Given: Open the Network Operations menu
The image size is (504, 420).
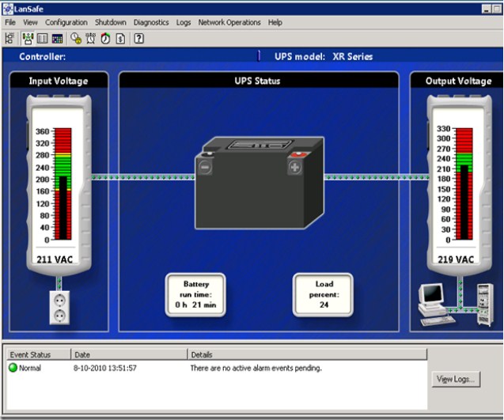Looking at the screenshot, I should click(229, 22).
